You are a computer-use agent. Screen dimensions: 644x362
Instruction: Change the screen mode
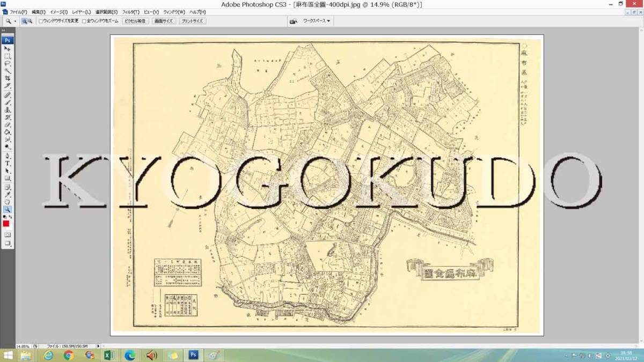pyautogui.click(x=8, y=243)
